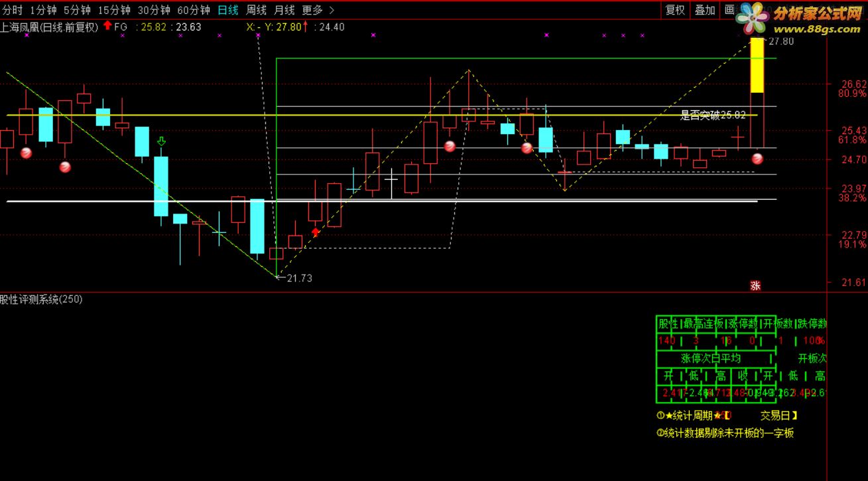This screenshot has height=481, width=868.
Task: Click the 开板数 table header cell
Action: [778, 324]
